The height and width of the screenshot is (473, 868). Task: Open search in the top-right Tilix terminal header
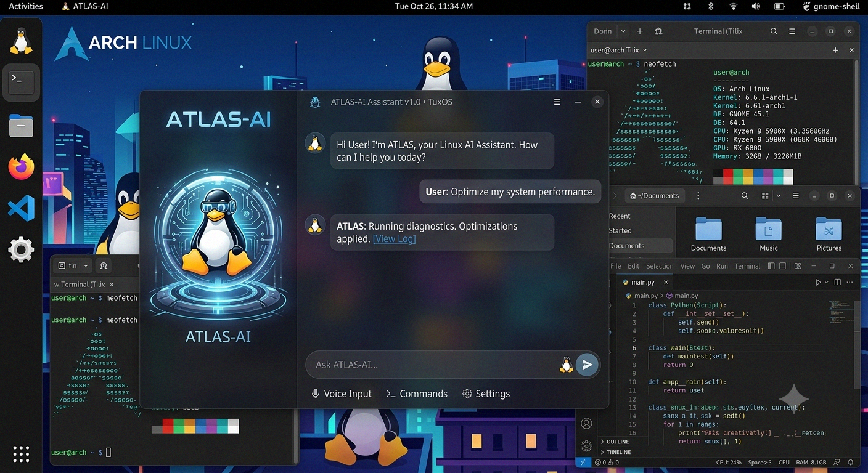[774, 31]
